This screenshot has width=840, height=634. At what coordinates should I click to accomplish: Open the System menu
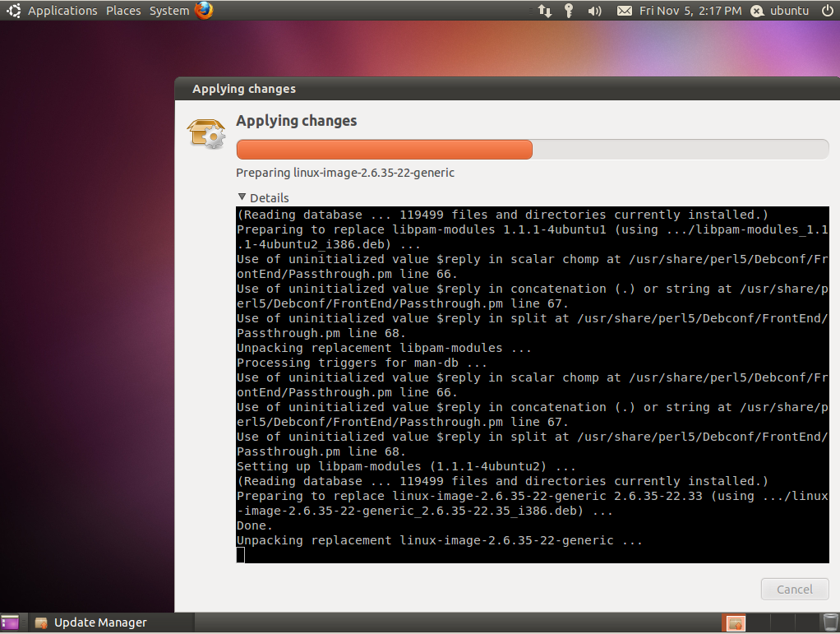pos(169,11)
